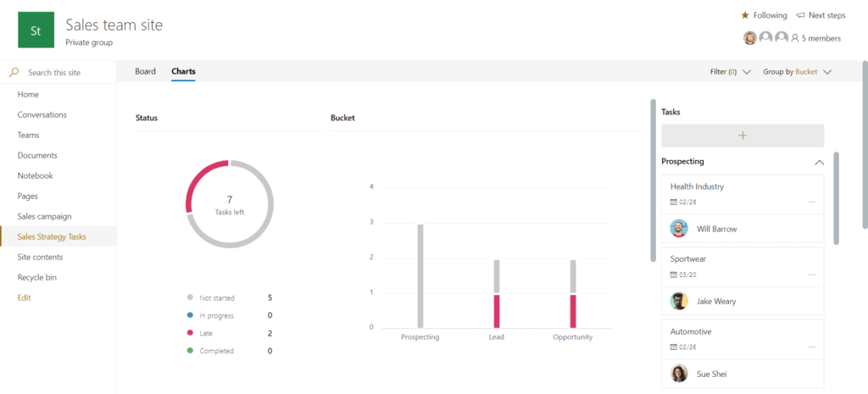Open Documents in the left navigation
The image size is (868, 394).
point(37,156)
